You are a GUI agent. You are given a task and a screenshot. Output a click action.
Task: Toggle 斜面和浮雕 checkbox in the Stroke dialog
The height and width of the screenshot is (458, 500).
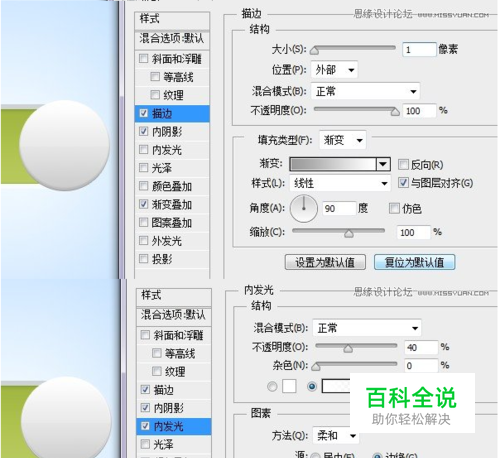coord(144,59)
